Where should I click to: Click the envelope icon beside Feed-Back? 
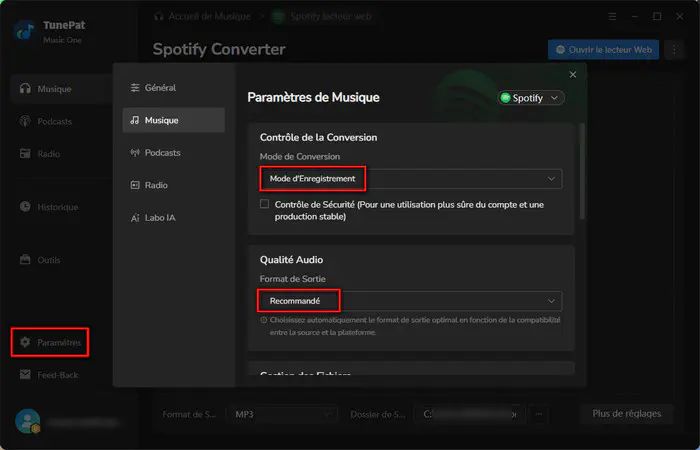click(x=25, y=375)
